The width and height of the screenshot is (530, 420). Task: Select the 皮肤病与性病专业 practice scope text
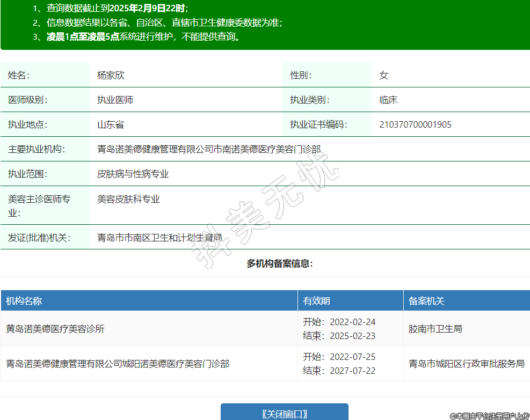coord(133,174)
